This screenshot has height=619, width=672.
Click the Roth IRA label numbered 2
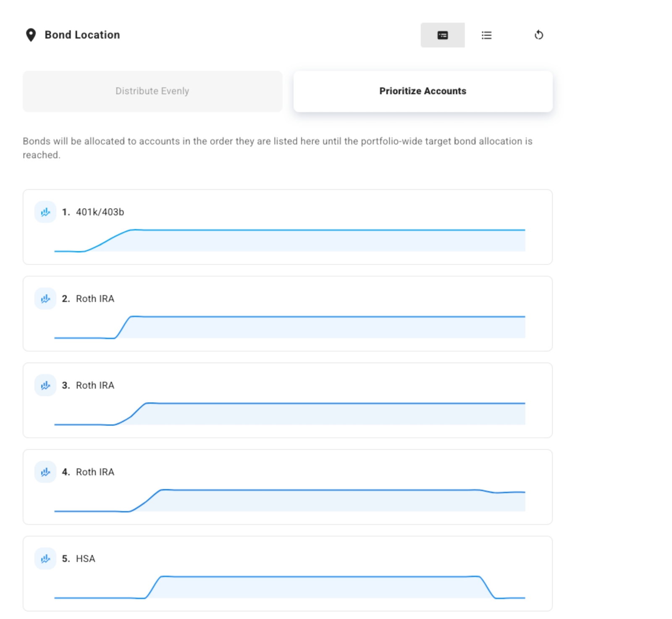point(95,299)
